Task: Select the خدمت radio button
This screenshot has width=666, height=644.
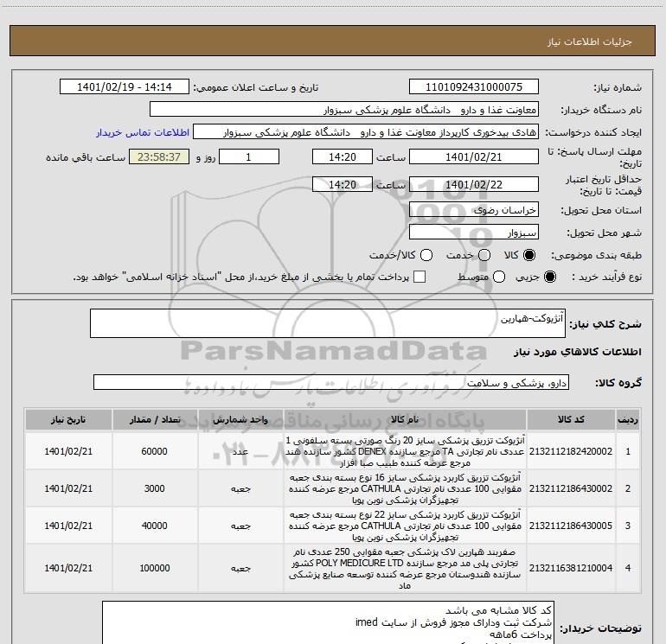Action: click(484, 255)
